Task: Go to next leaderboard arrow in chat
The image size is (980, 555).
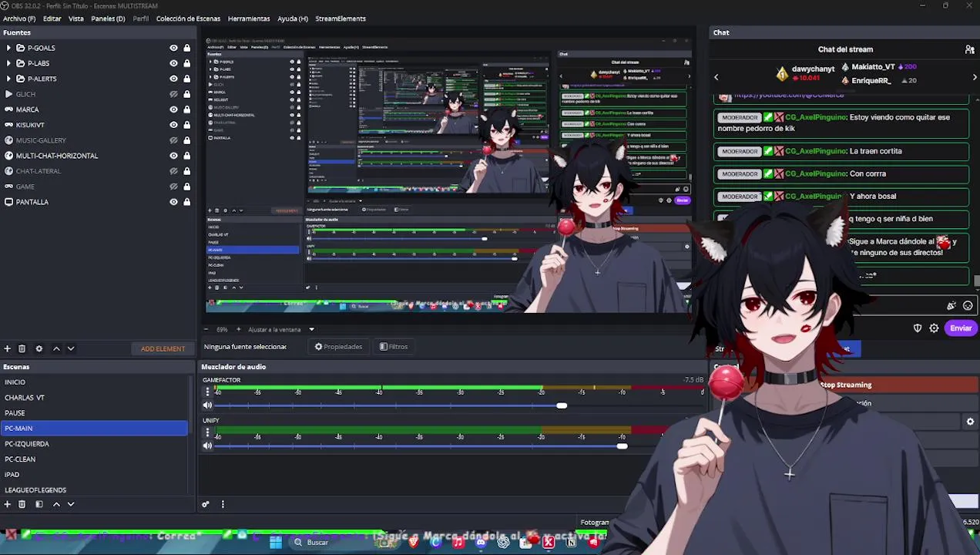Action: [975, 77]
